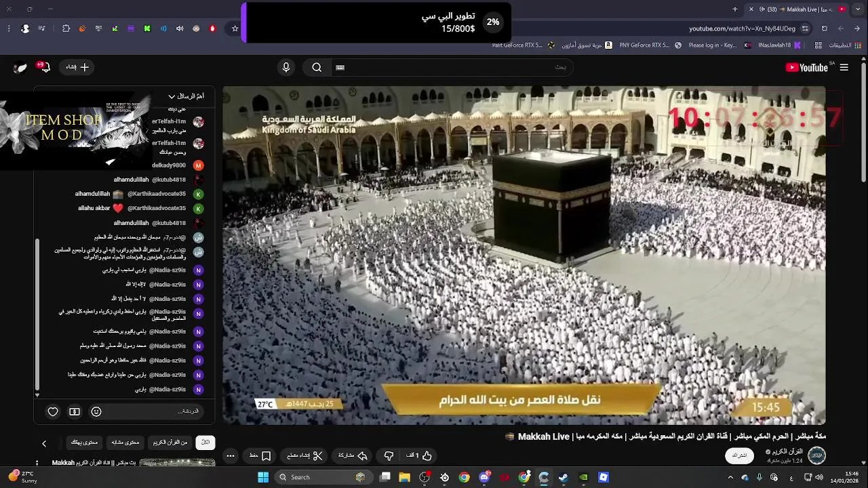The width and height of the screenshot is (868, 488).
Task: Select the 'All' filter chip
Action: click(x=205, y=442)
